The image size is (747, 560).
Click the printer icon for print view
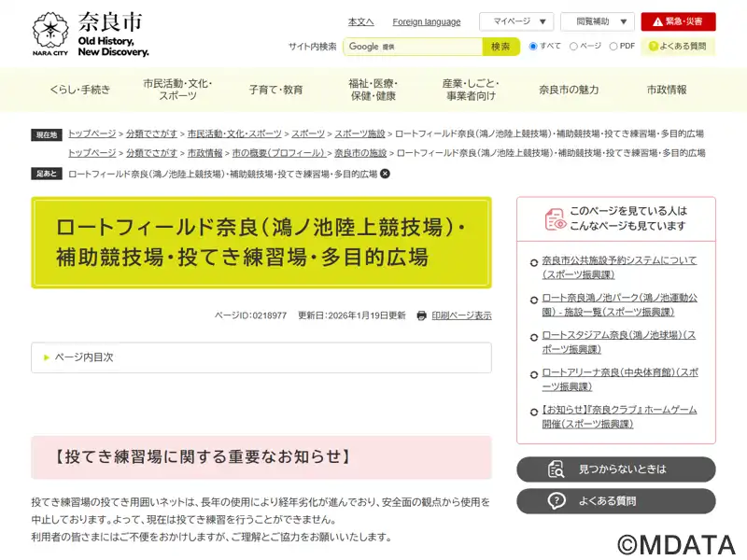pos(422,315)
